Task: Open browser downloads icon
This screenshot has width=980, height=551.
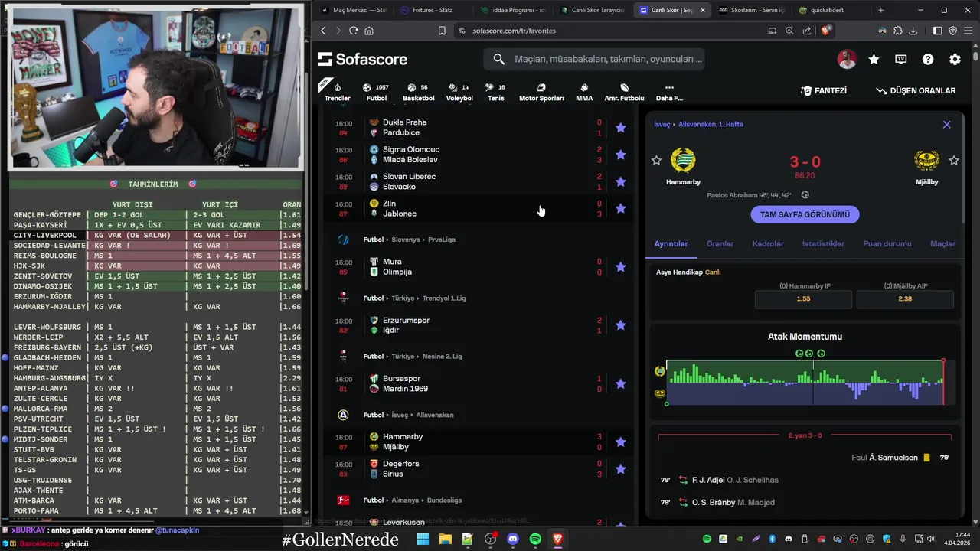Action: click(x=913, y=31)
